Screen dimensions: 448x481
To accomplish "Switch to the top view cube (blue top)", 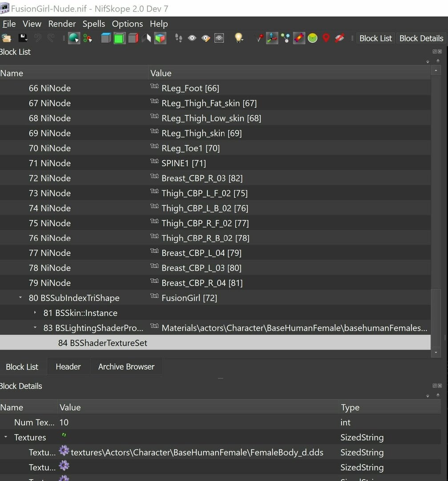I will click(x=106, y=38).
